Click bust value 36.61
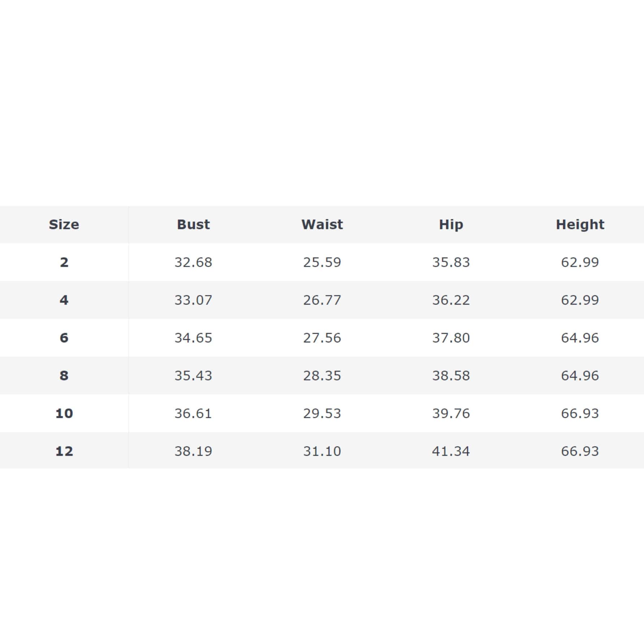Image resolution: width=644 pixels, height=644 pixels. click(x=193, y=413)
